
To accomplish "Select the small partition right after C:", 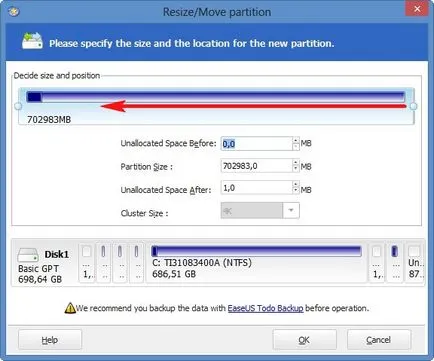I will 376,263.
